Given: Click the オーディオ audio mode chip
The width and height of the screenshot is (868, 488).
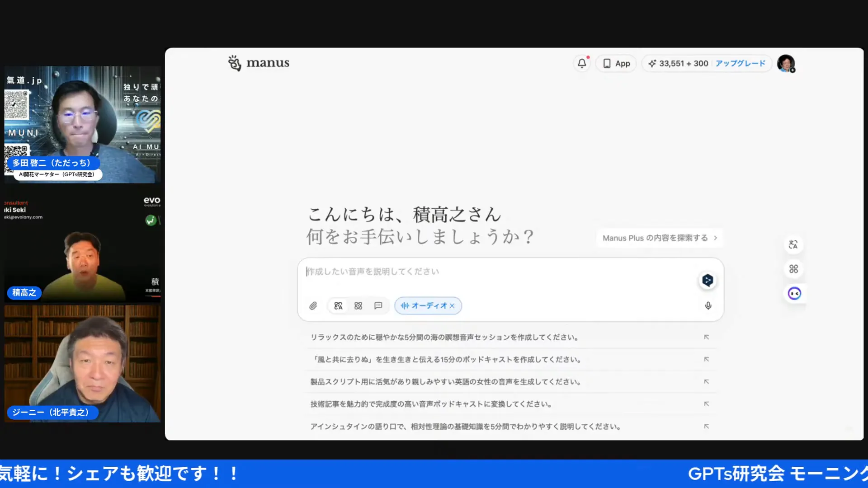Looking at the screenshot, I should (428, 306).
